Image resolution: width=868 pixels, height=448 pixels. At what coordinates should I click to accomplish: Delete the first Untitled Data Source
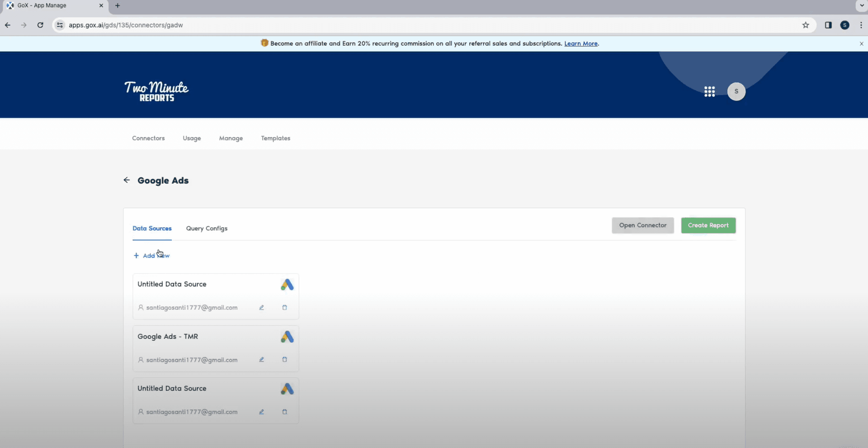(284, 308)
